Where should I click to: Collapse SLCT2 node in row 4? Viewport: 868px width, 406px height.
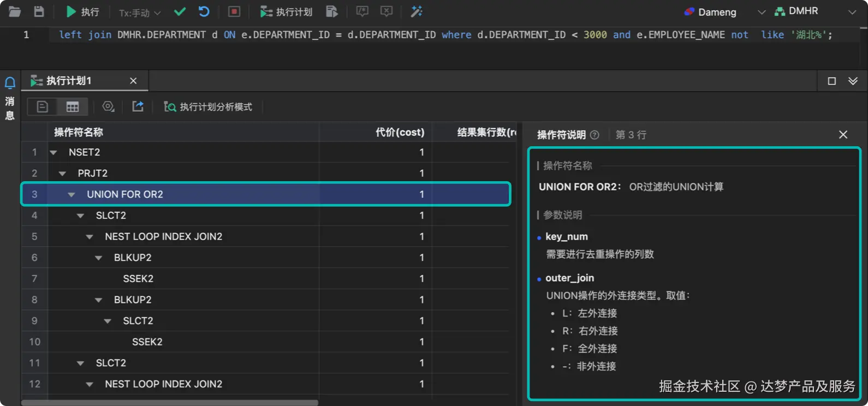[x=80, y=216]
